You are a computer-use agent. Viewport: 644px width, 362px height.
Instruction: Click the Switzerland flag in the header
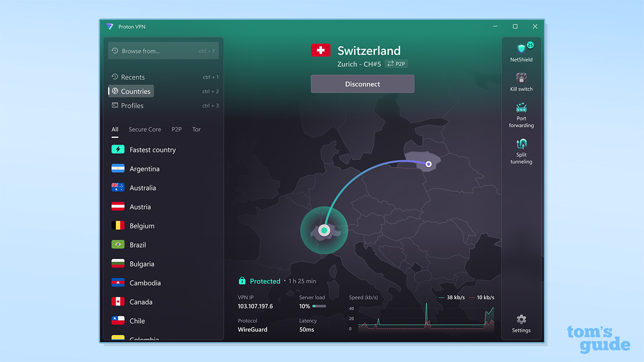[x=320, y=50]
